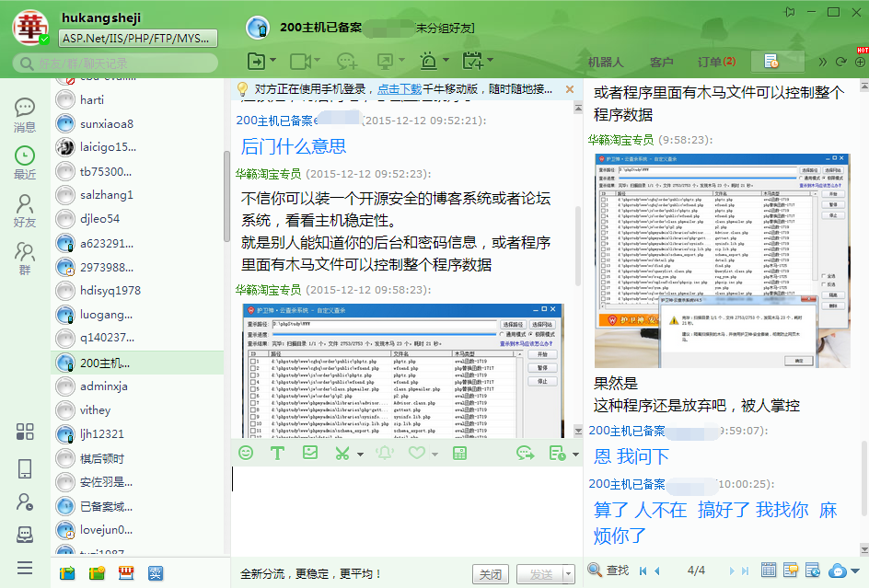Go to first page of chat history
Viewport: 869px width, 588px height.
[643, 571]
